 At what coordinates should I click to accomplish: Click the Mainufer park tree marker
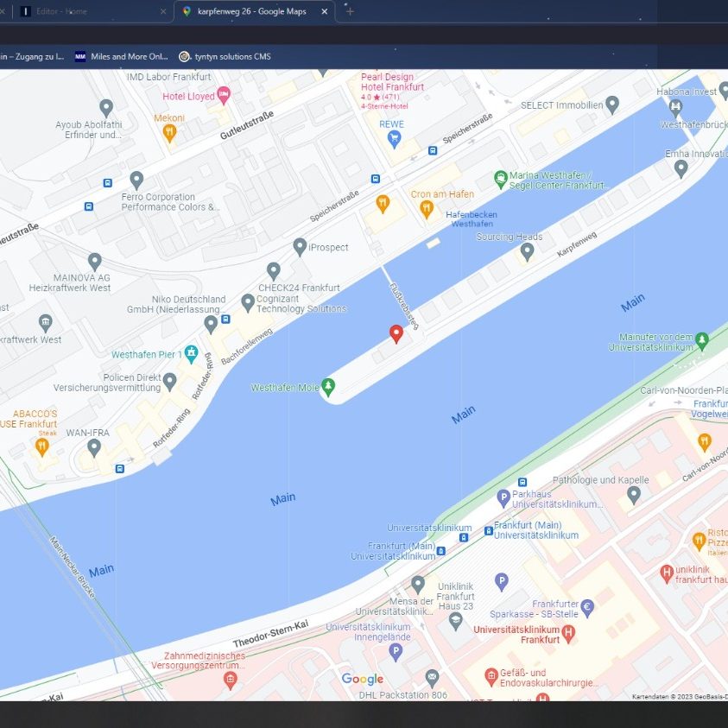702,341
